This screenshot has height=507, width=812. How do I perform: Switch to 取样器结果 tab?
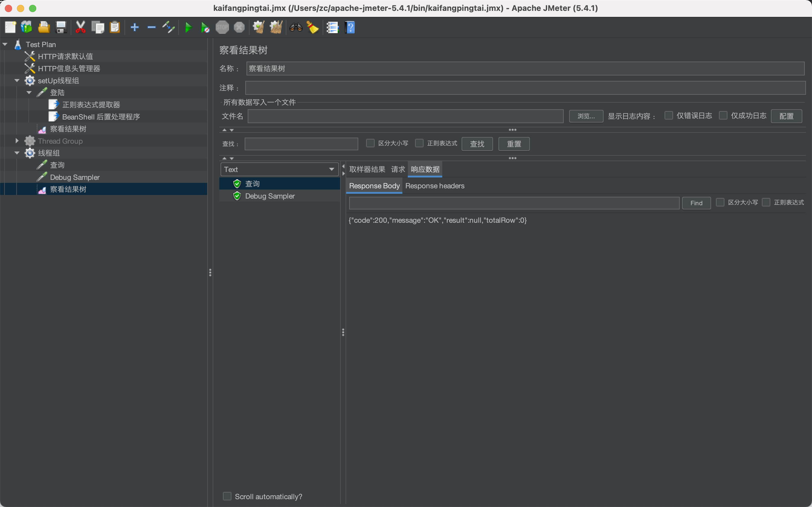tap(367, 169)
